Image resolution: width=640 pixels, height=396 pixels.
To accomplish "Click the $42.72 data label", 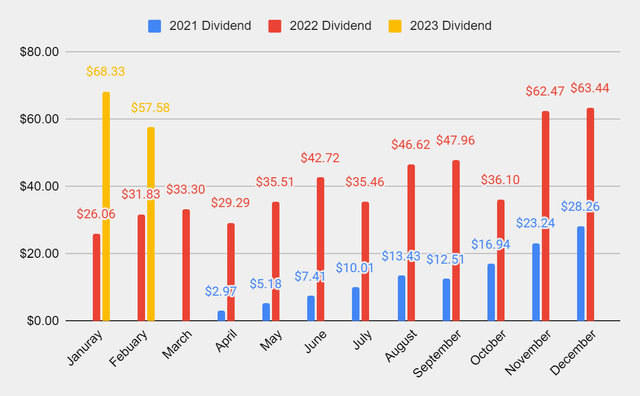I will tap(320, 158).
